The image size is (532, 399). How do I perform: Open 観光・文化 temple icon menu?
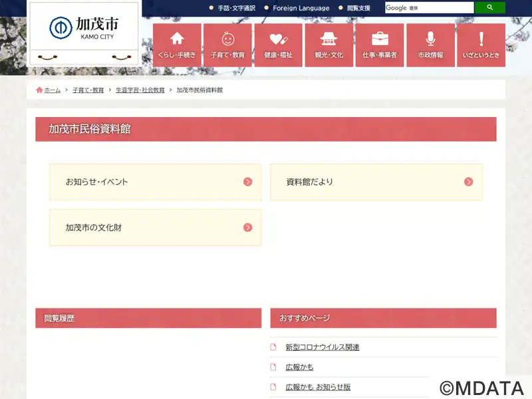click(x=329, y=45)
